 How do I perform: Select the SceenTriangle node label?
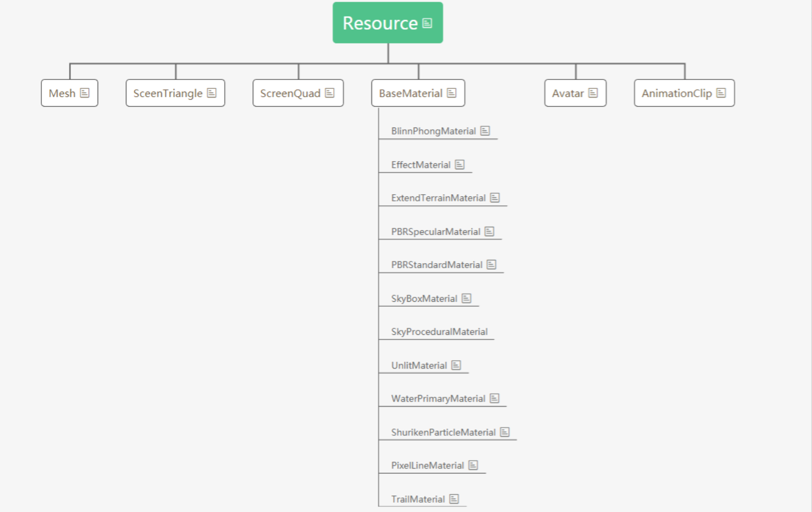(x=168, y=93)
